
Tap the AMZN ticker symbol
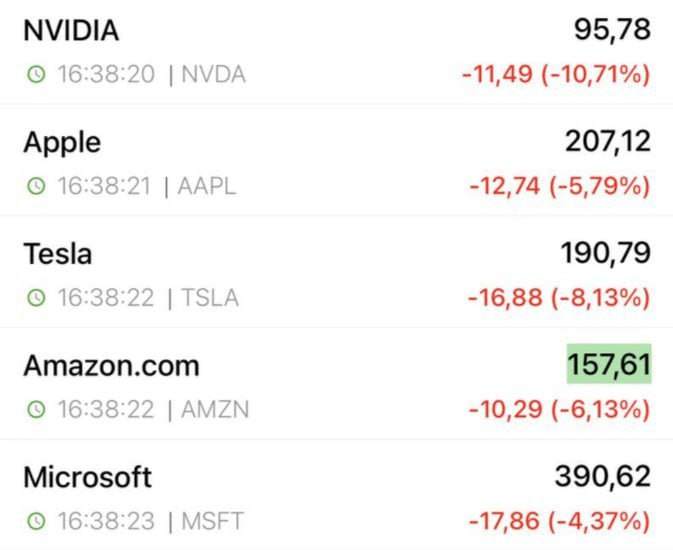[x=214, y=410]
